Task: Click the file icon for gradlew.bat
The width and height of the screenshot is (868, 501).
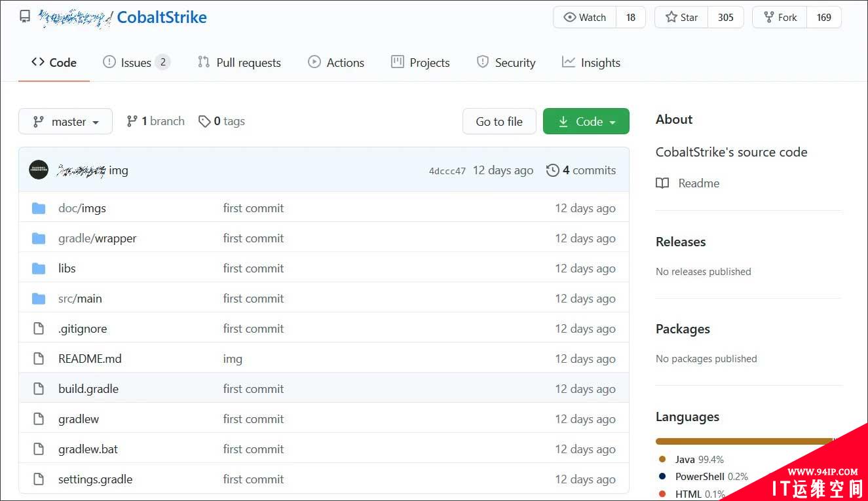Action: (39, 449)
